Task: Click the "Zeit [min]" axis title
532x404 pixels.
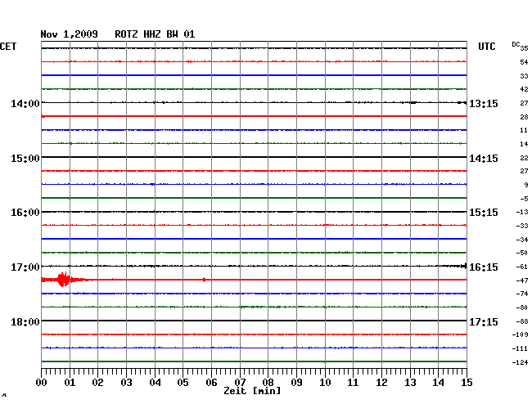Action: (252, 391)
